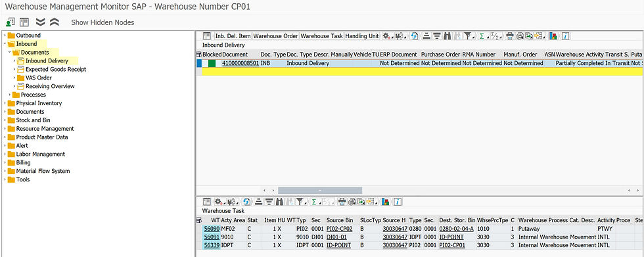The width and height of the screenshot is (644, 257).
Task: Select Inbound Delivery tree node
Action: (47, 60)
